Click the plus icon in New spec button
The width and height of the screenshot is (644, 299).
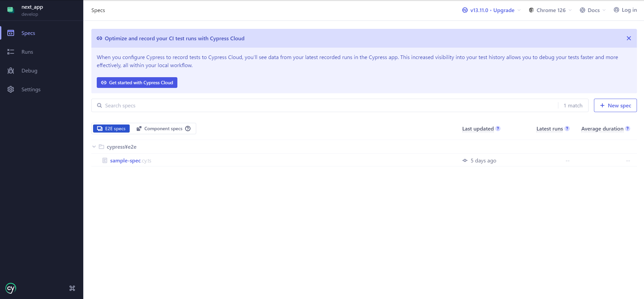click(x=602, y=105)
